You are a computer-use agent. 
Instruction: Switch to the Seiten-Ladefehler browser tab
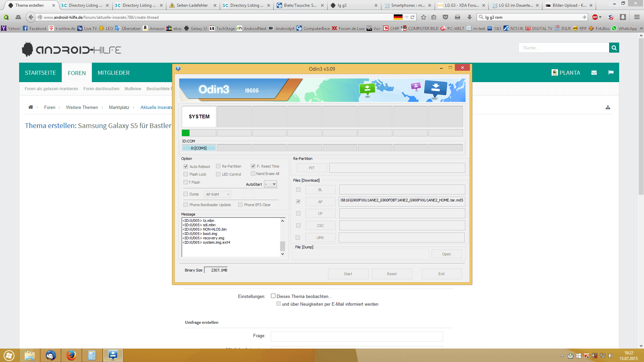click(x=192, y=5)
